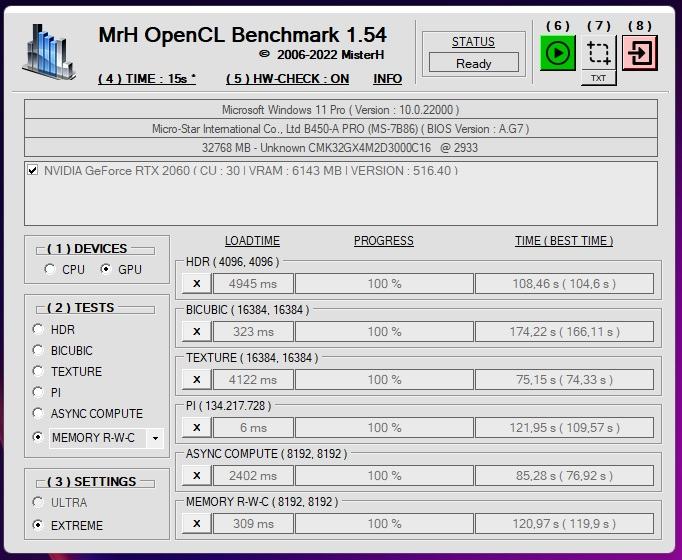Click the BICUBIC progress bar 100 %
682x560 pixels.
(x=384, y=331)
